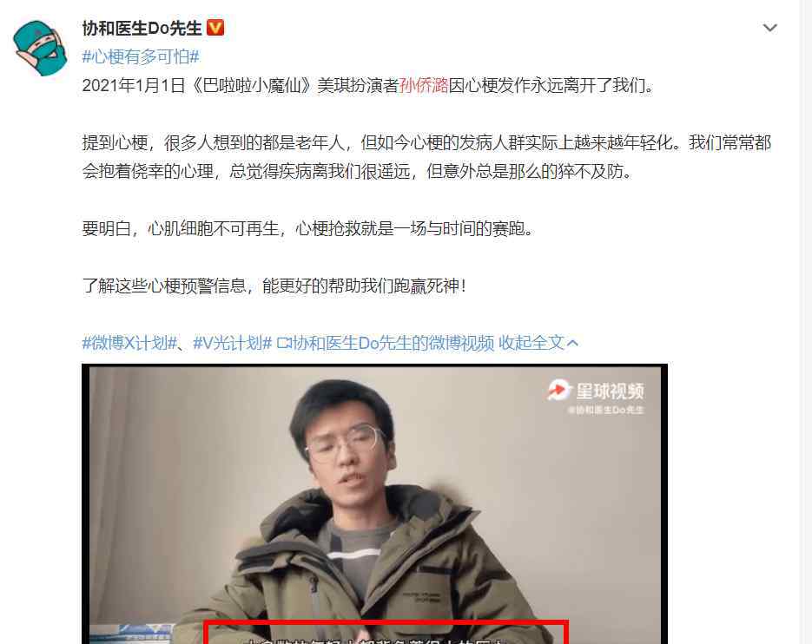Open 协和医生Do先生的微博视频 link

393,343
